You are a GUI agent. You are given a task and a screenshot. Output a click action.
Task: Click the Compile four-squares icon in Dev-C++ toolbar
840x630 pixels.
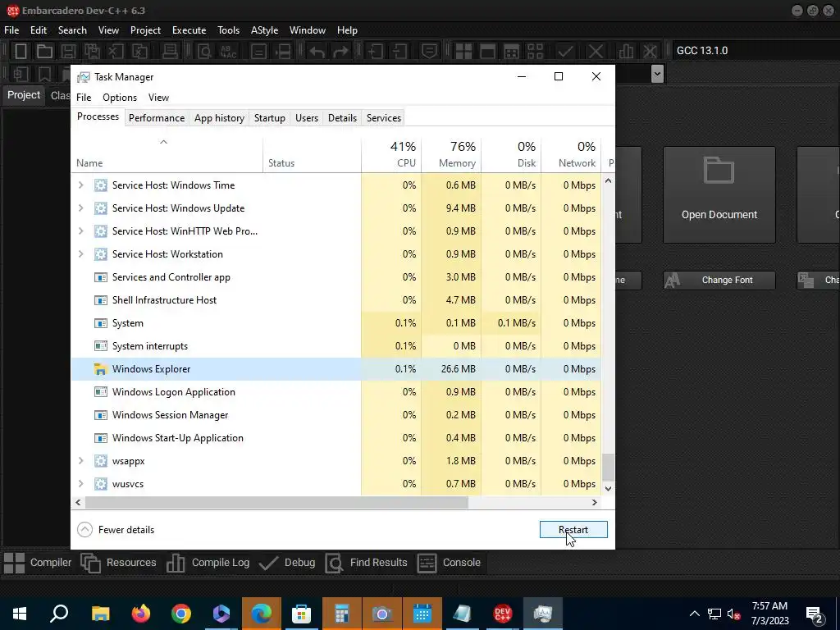click(x=463, y=51)
